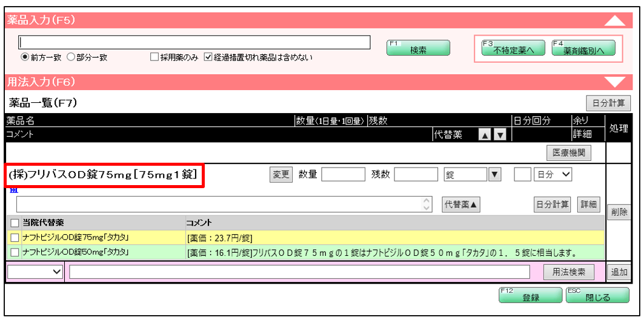Viewport: 644px width, 320px height.
Task: Open the 錠 unit dropdown arrow
Action: point(494,175)
